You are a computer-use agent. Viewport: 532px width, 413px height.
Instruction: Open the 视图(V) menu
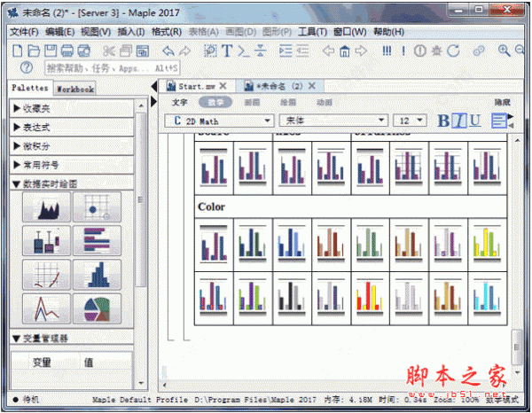[96, 32]
